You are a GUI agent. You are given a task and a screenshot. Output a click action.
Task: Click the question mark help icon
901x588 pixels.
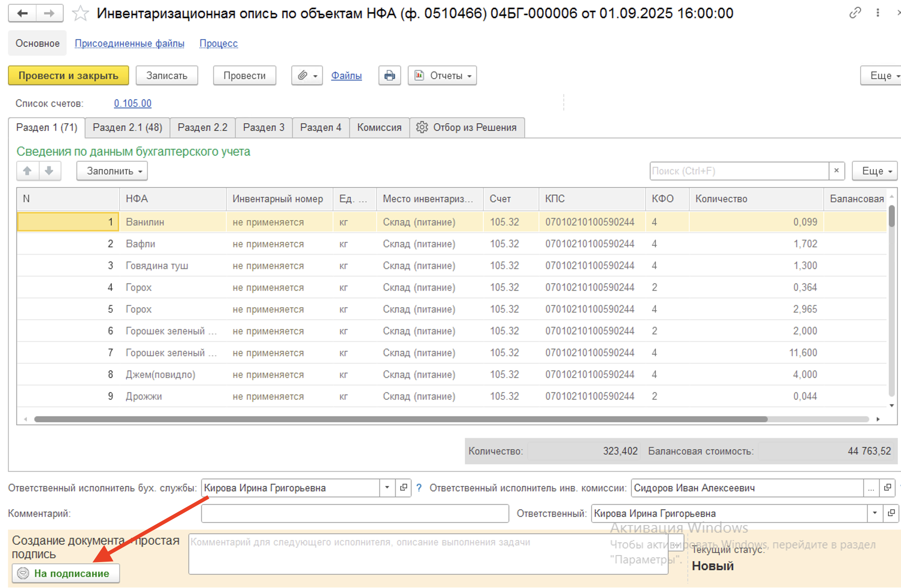pos(419,488)
